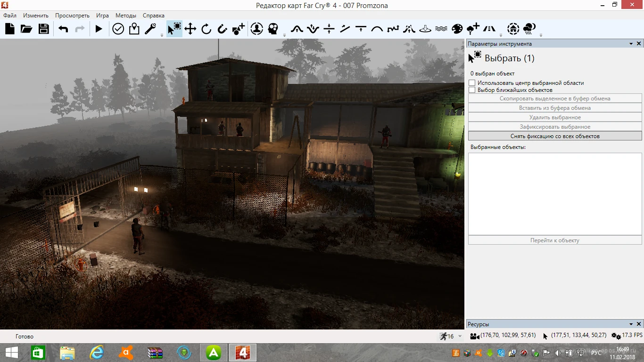This screenshot has height=362, width=644.
Task: Open the map pin location tool
Action: 134,29
